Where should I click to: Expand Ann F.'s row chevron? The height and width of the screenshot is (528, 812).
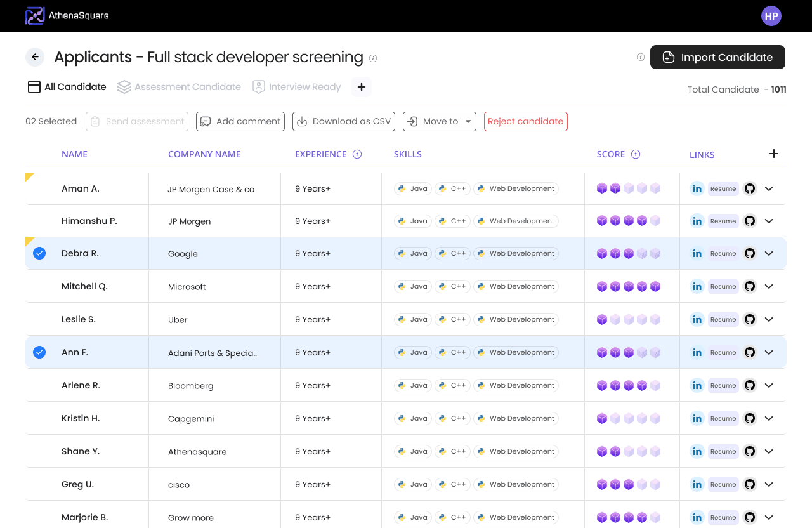point(769,352)
